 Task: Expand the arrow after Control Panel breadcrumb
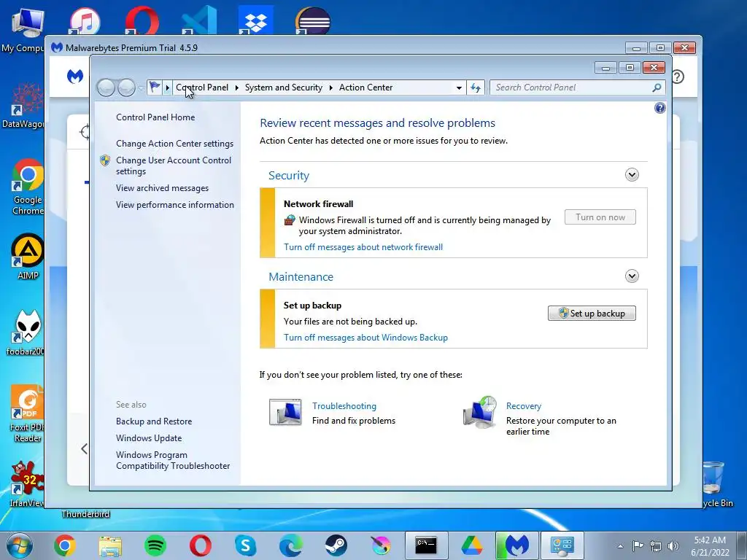(237, 87)
